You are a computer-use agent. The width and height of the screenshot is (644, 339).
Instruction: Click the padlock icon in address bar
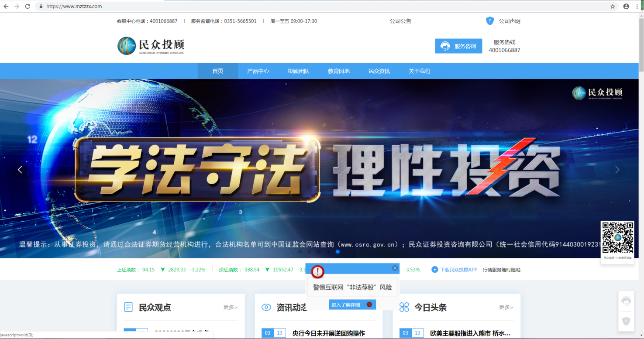coord(41,7)
